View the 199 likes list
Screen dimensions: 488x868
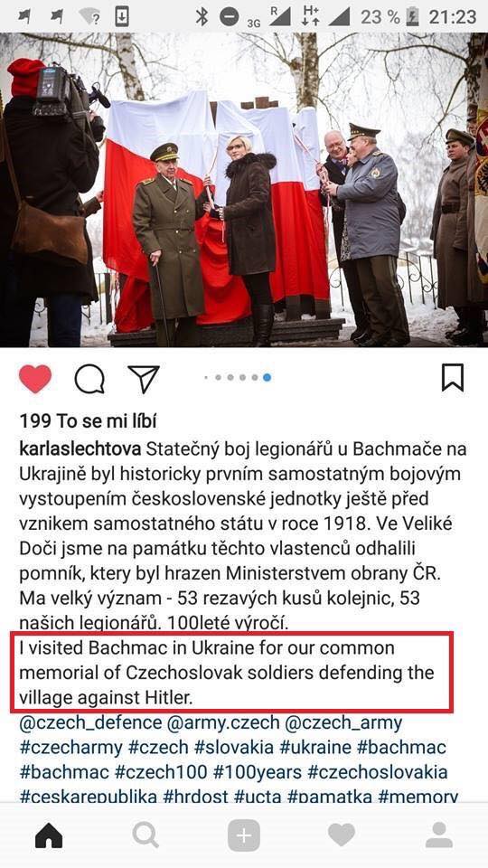coord(88,422)
